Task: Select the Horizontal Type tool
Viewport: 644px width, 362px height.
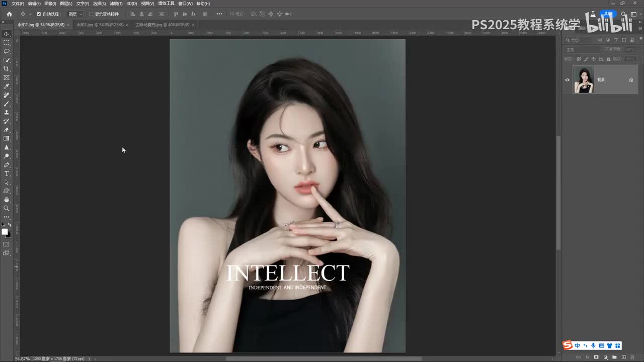Action: 7,173
